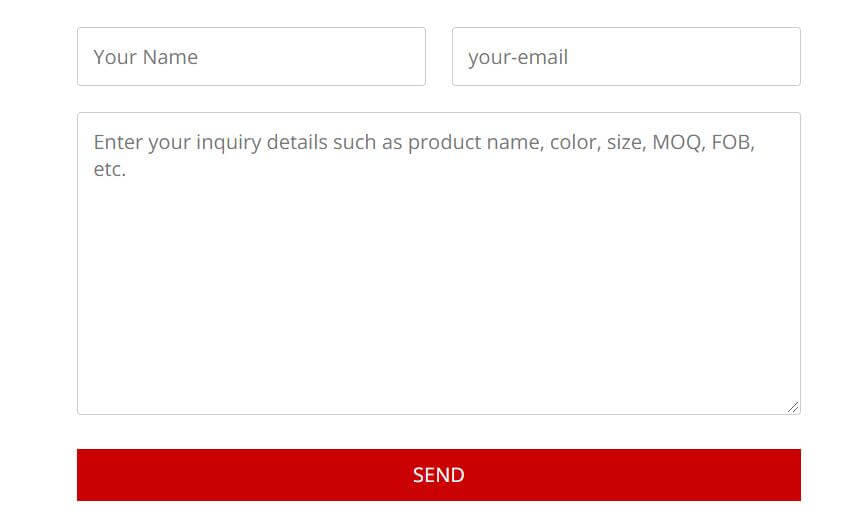Click the "etc." line in the message box
The image size is (850, 517).
click(x=110, y=170)
